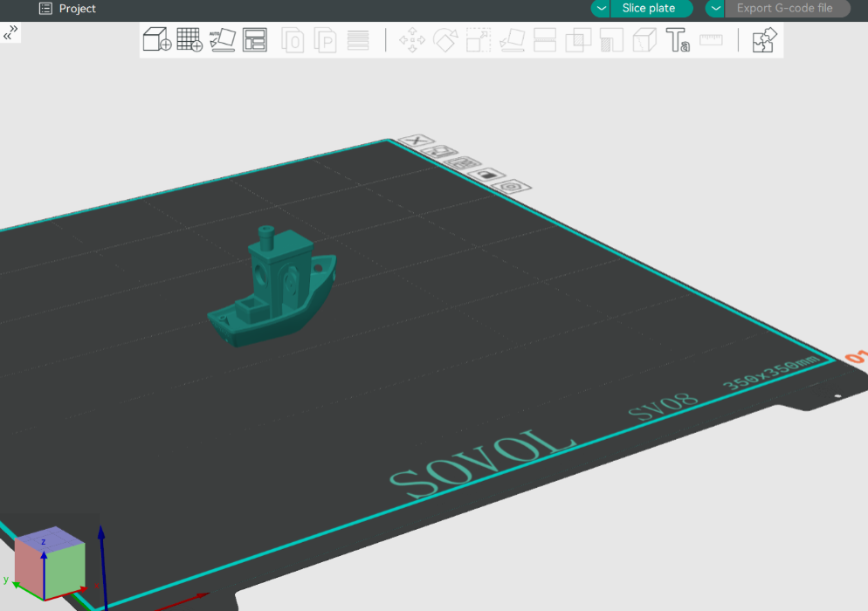Add a new plate from toolbar
This screenshot has height=611, width=868.
[x=189, y=39]
